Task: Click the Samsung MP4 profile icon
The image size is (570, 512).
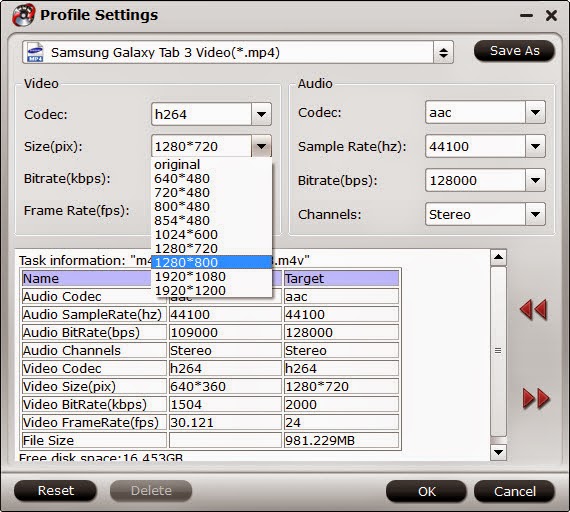Action: pos(35,53)
